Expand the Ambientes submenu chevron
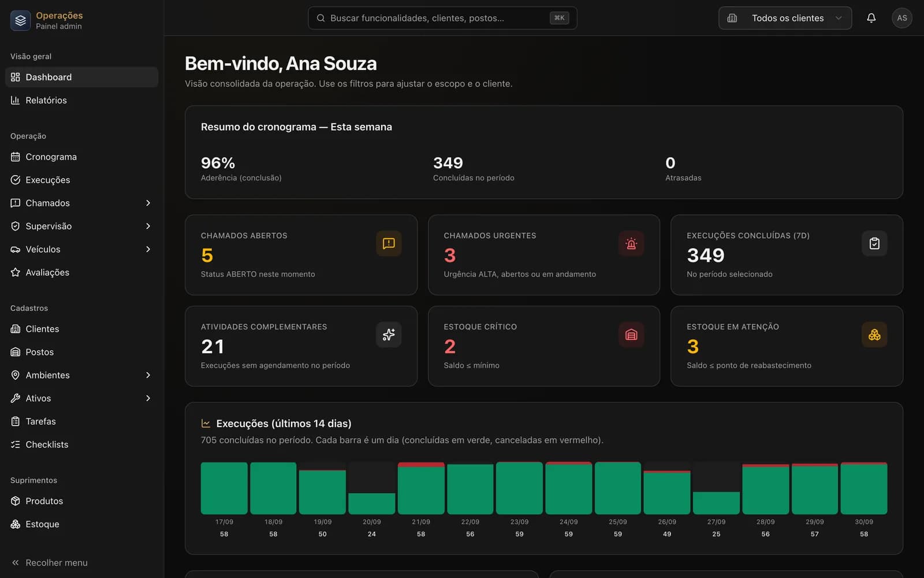The image size is (924, 578). point(148,375)
